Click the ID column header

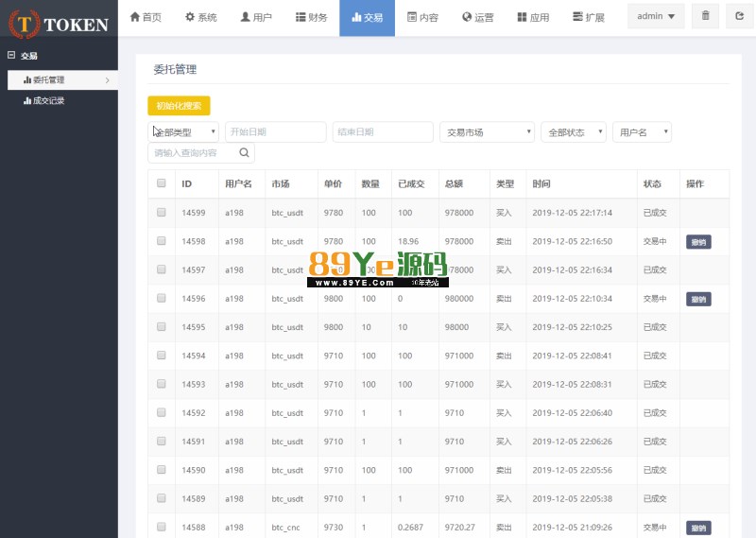point(186,183)
